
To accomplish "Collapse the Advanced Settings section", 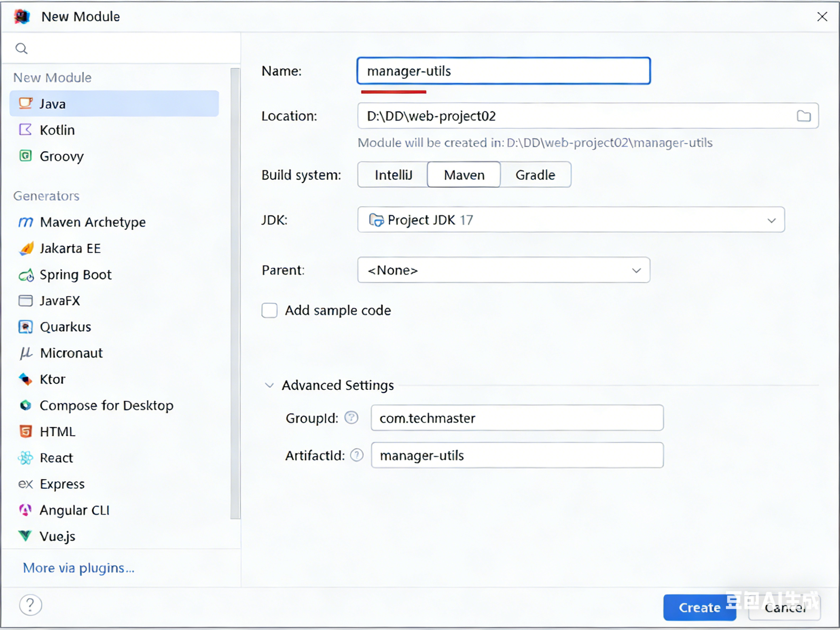I will [269, 386].
